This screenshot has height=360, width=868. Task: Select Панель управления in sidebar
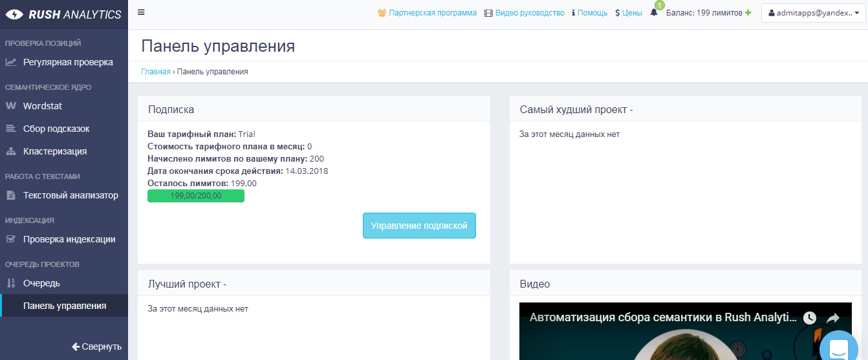point(64,306)
